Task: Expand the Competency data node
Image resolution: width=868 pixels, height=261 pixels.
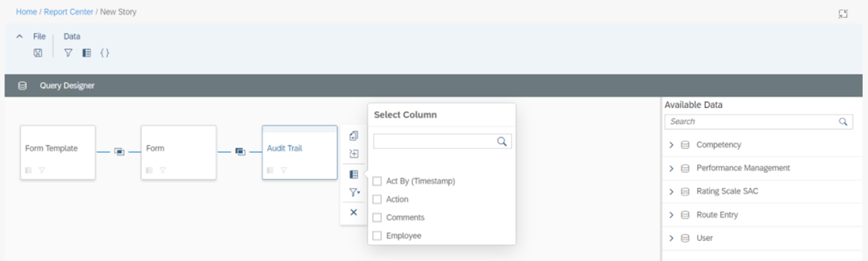Action: point(672,145)
